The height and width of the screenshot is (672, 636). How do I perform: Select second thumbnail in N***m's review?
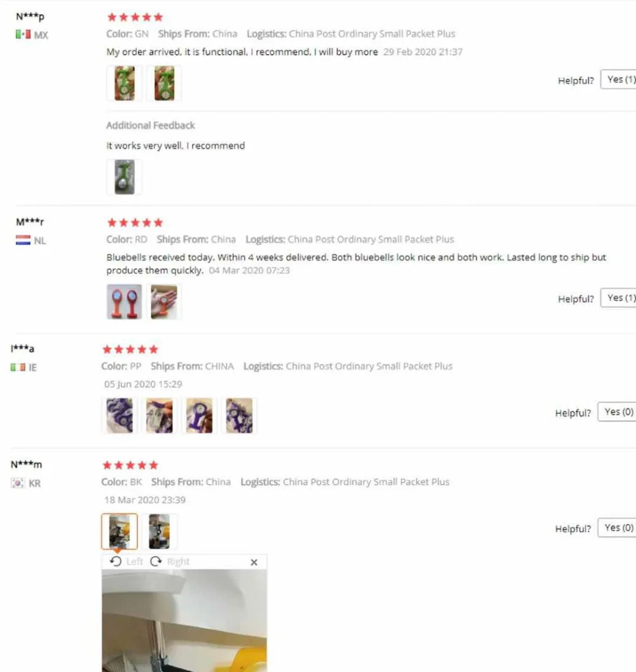159,531
